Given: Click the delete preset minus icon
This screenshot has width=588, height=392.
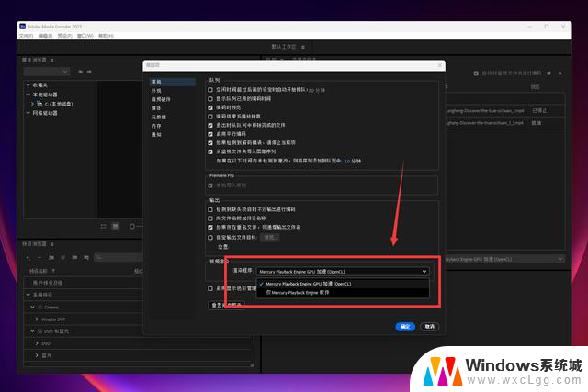Looking at the screenshot, I should click(40, 257).
